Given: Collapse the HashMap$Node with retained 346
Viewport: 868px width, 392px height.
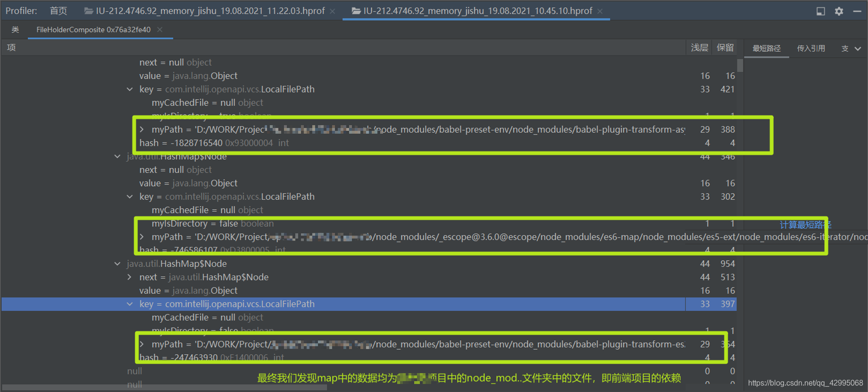Looking at the screenshot, I should [117, 156].
